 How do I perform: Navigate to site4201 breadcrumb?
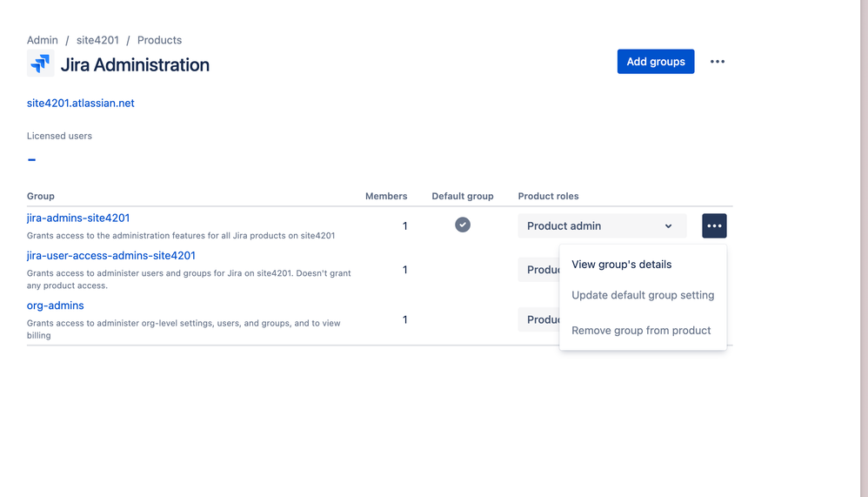point(97,40)
